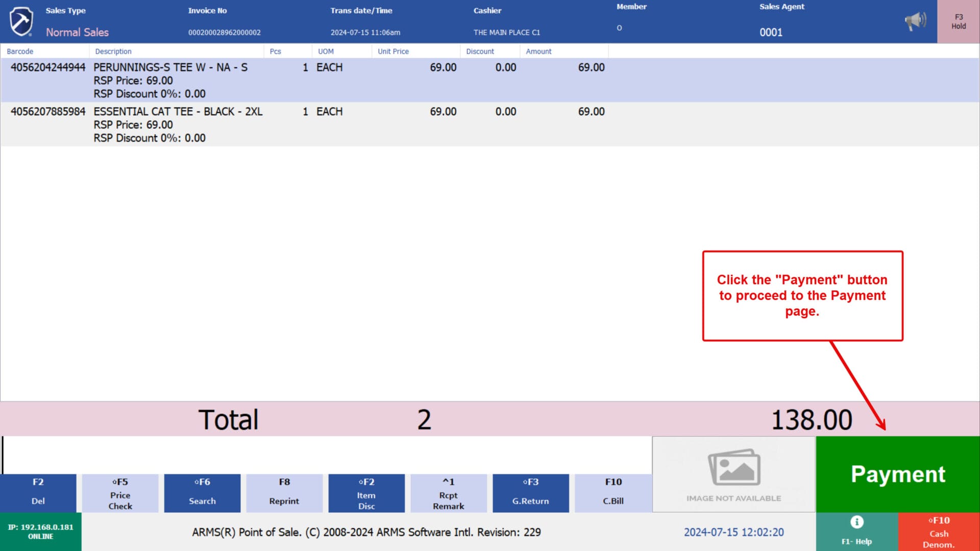This screenshot has height=551, width=980.
Task: Apply the F2 Item Disc option
Action: tap(366, 493)
